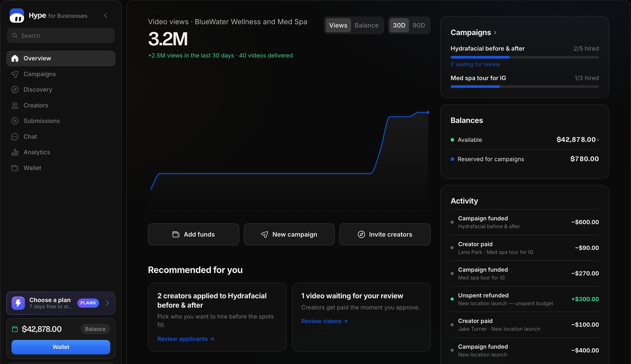Open Chat bubble icon in sidebar

click(15, 137)
